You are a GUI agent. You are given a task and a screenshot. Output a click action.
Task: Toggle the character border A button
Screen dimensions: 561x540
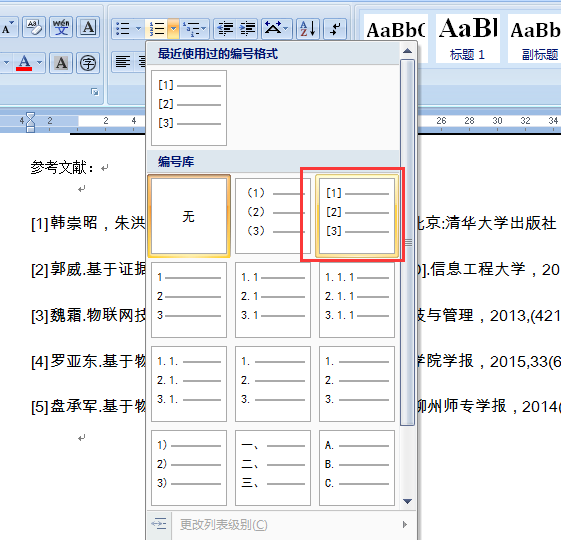point(88,27)
